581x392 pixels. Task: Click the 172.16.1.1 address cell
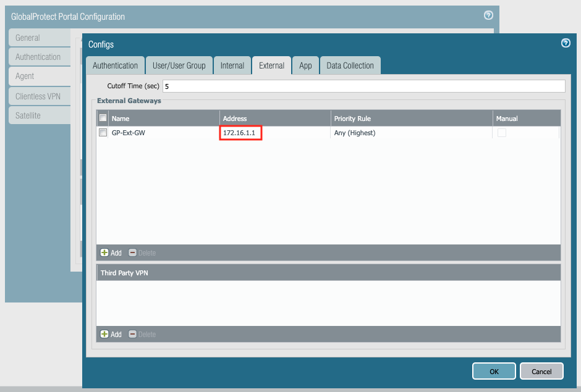point(239,133)
